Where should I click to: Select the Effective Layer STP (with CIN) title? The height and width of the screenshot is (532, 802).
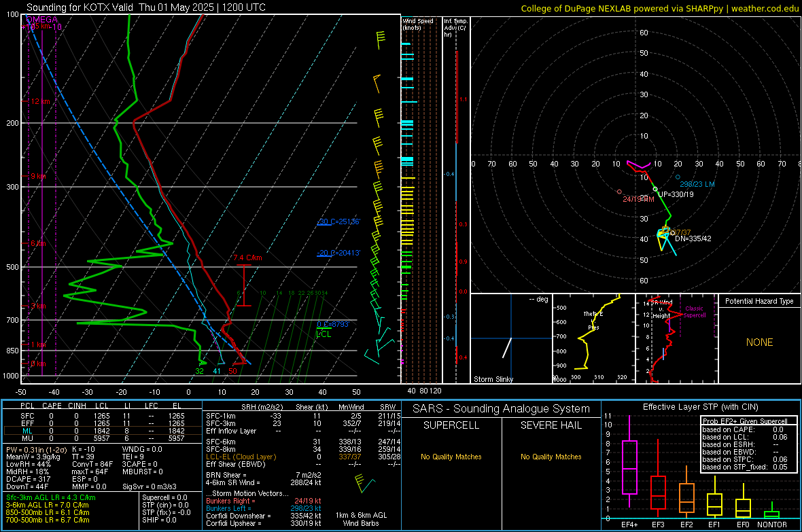(701, 407)
